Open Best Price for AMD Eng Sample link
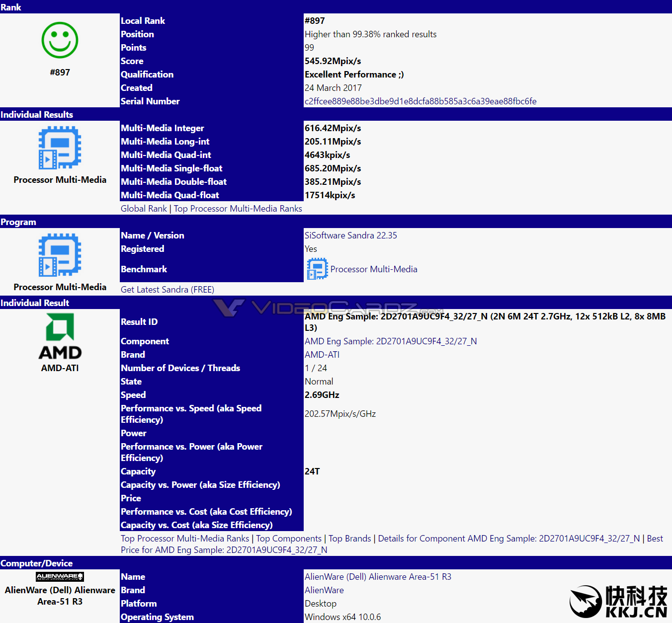672x623 pixels. (x=224, y=550)
